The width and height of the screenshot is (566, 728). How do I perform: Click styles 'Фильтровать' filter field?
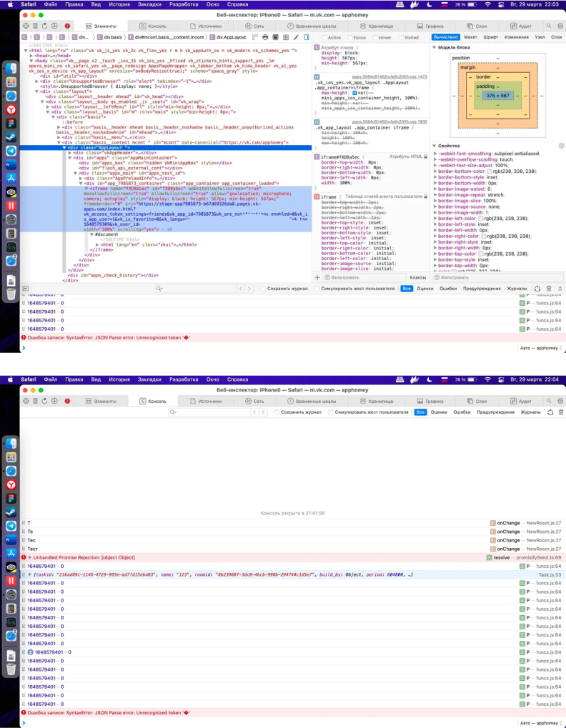pos(364,277)
